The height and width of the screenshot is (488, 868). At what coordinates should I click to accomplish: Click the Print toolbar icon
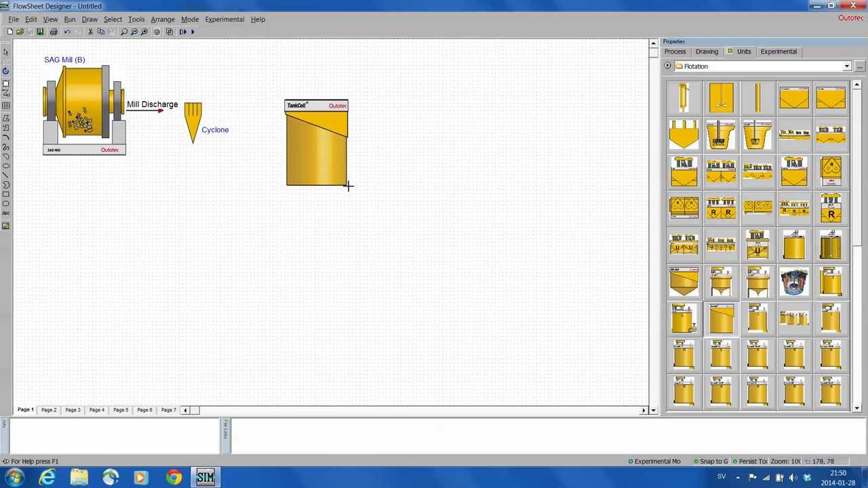click(x=54, y=32)
